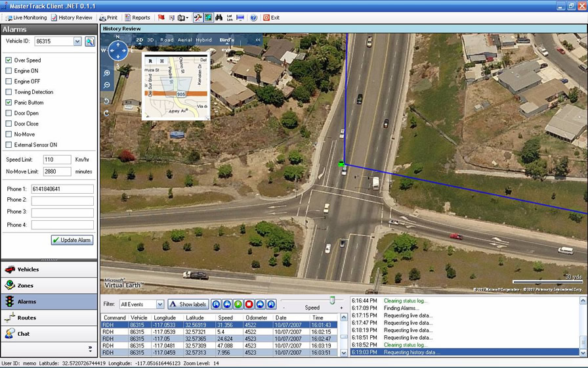This screenshot has width=588, height=368.
Task: Click the Speed Limit input field
Action: (57, 160)
